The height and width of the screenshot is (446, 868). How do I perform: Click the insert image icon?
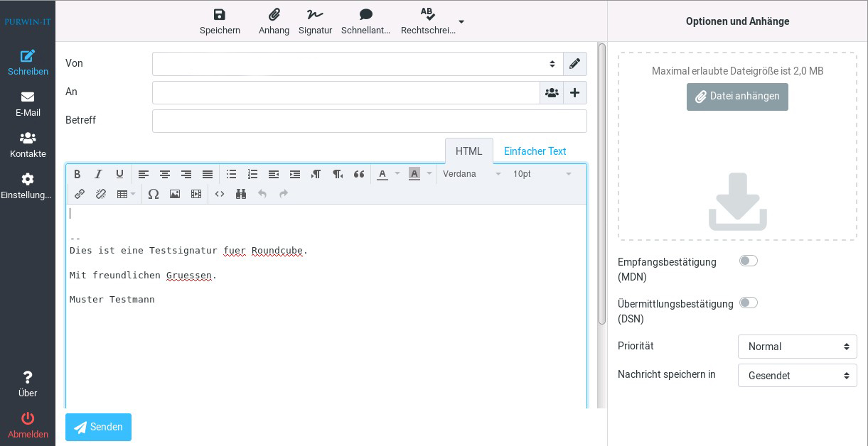pos(175,194)
